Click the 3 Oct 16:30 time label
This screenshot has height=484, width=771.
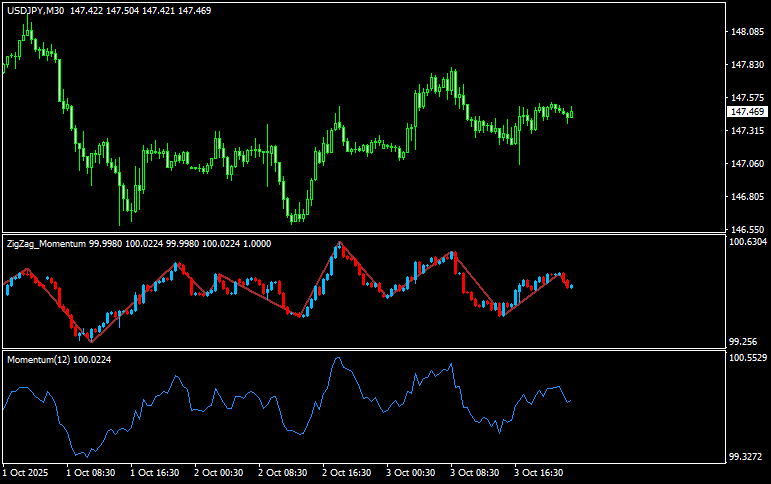click(539, 472)
